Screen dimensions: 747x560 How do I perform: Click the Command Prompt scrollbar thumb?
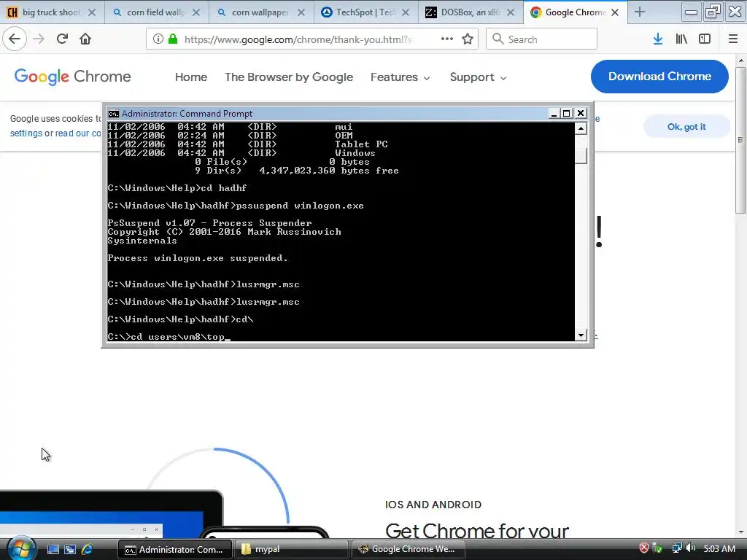tap(581, 156)
